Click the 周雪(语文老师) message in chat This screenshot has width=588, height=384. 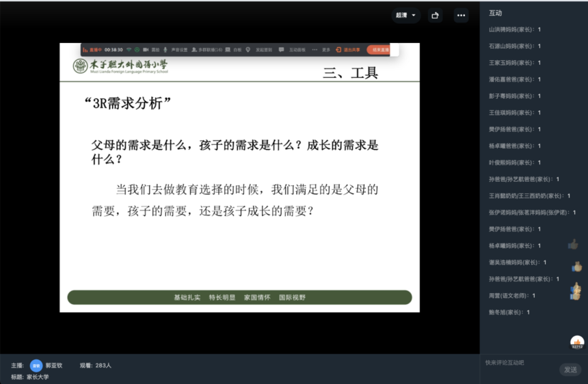pos(511,295)
